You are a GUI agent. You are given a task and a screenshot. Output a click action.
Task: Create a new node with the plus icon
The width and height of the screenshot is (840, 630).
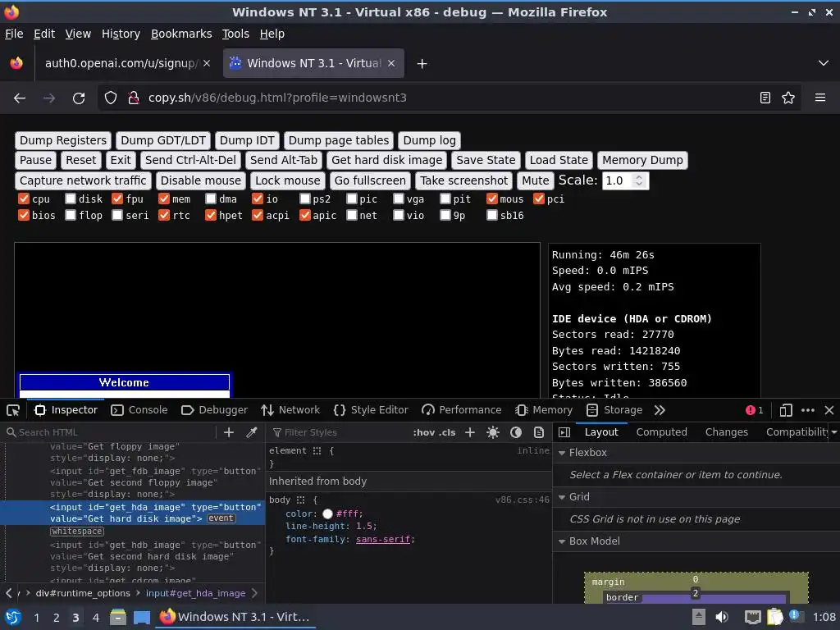pos(229,432)
